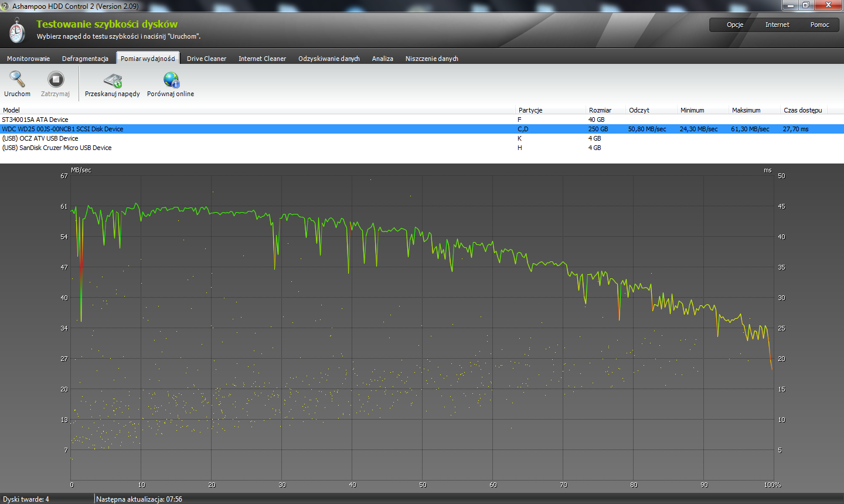Switch to the Monitorowanie tab
The width and height of the screenshot is (844, 504).
coord(28,59)
